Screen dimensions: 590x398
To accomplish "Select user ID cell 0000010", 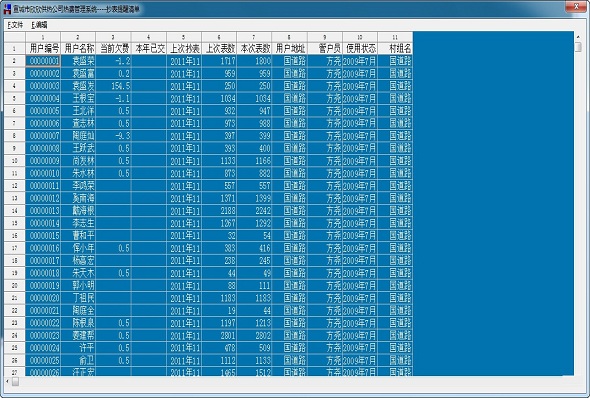I will 43,173.
